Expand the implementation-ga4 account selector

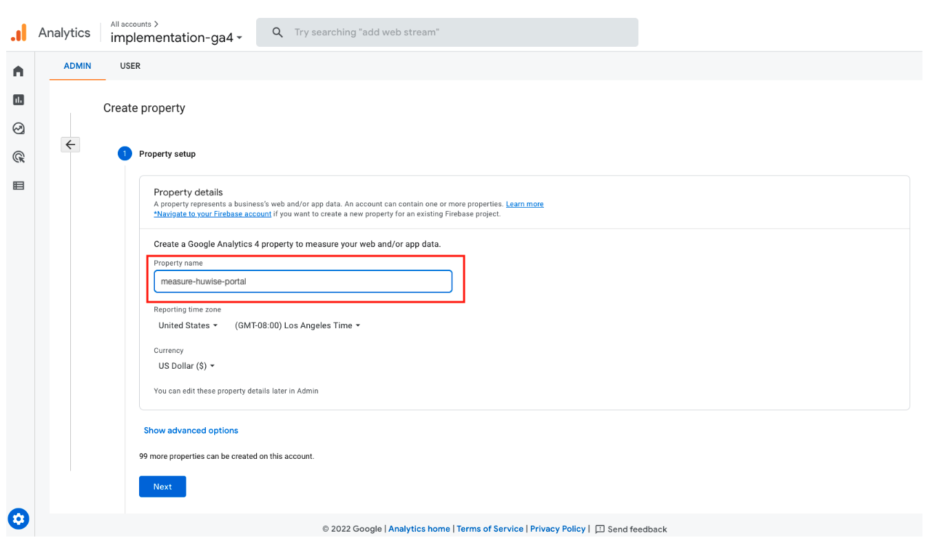[176, 38]
